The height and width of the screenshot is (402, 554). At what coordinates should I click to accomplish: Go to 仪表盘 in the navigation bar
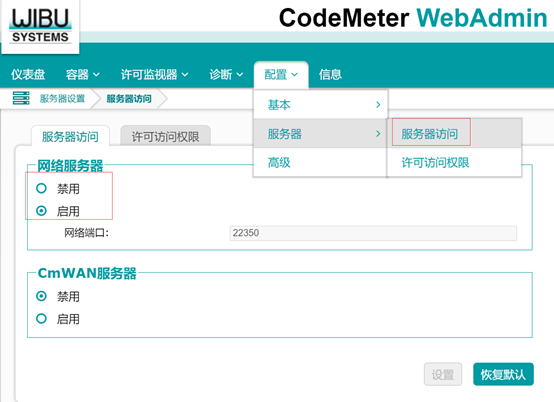click(x=28, y=75)
